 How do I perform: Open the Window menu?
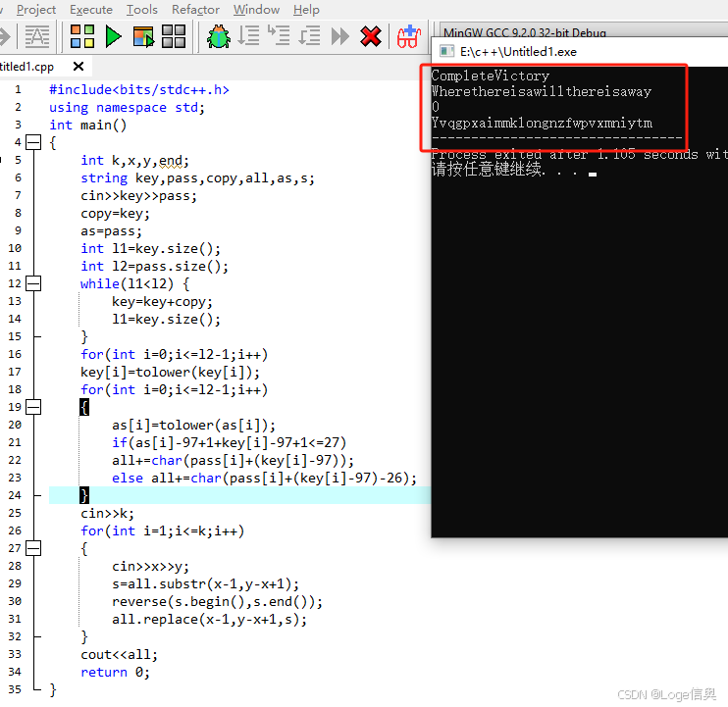256,9
